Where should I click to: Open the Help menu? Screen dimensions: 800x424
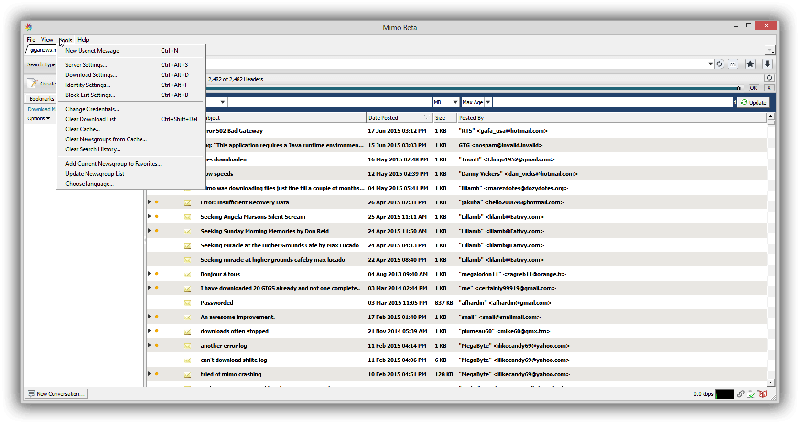83,39
